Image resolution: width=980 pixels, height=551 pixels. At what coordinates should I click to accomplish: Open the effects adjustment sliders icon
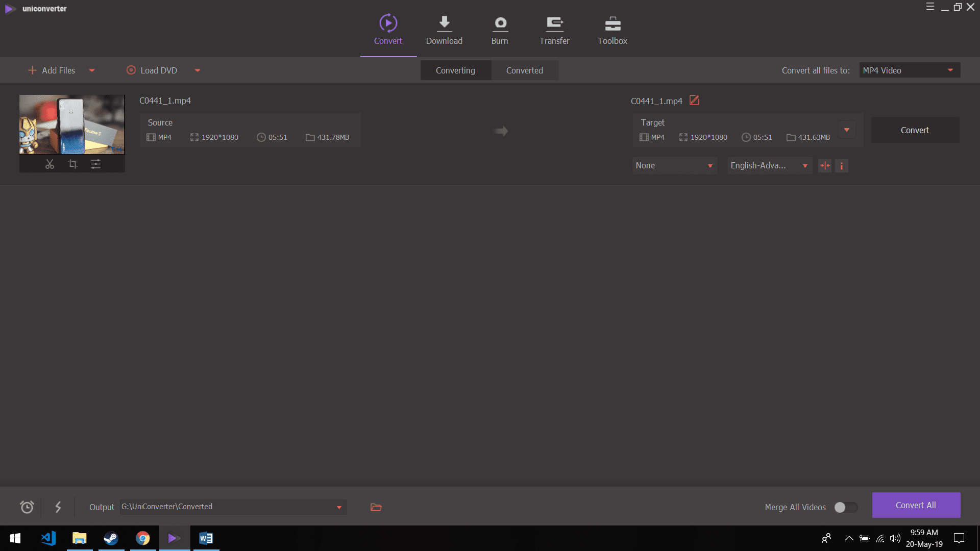click(95, 164)
